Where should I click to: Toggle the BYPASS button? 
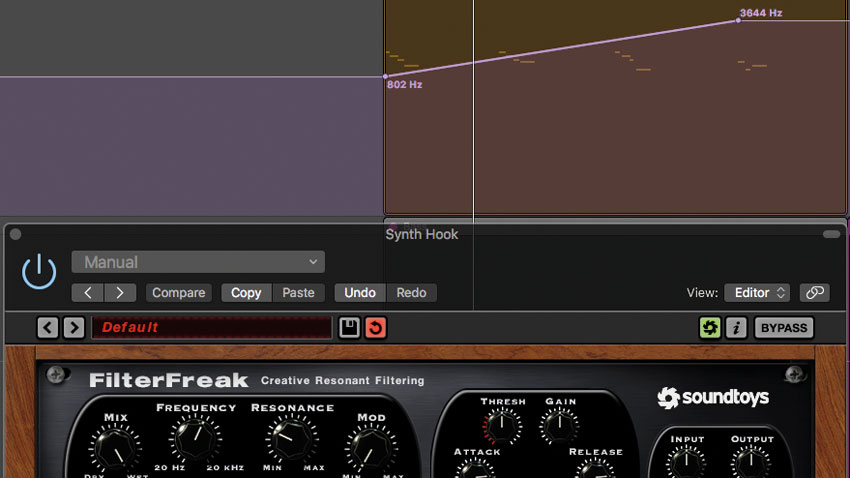tap(784, 328)
